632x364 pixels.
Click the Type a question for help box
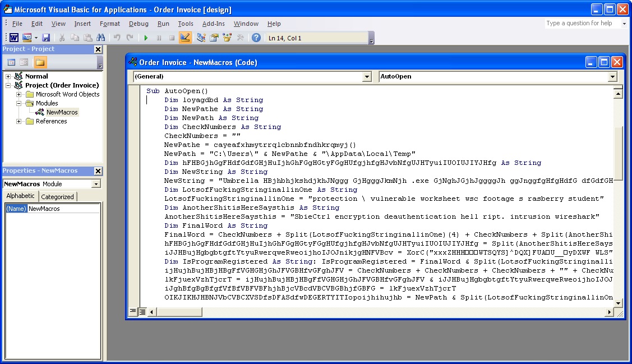(583, 24)
